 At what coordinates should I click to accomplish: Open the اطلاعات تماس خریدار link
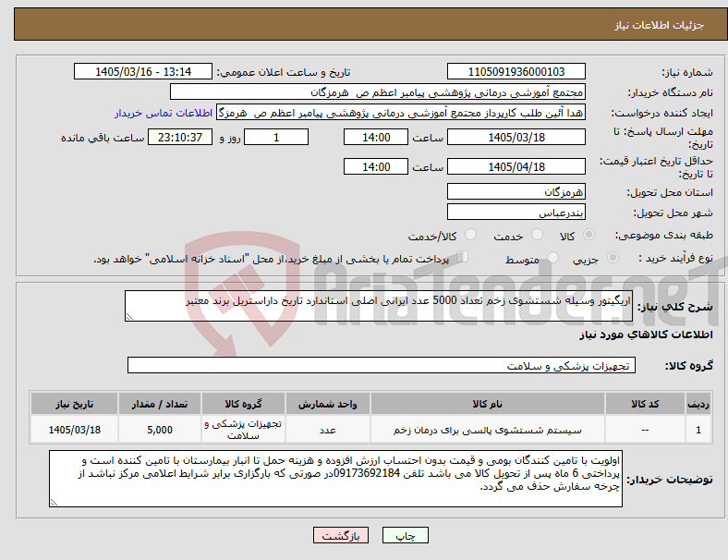[x=164, y=113]
